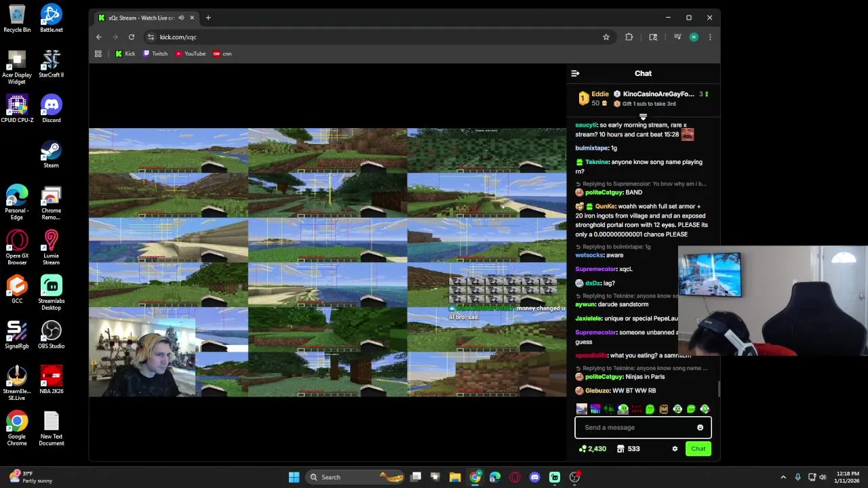Click username saucyti in chat

click(x=586, y=125)
